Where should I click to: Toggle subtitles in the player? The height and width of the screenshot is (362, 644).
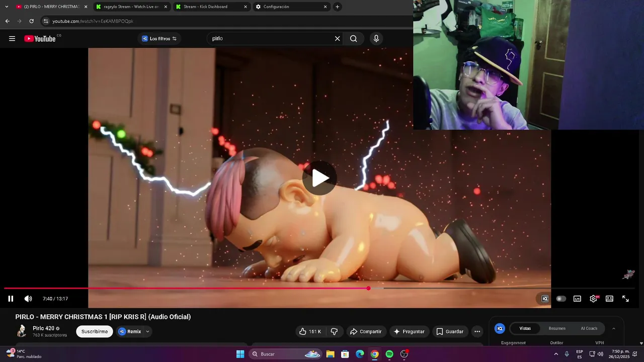pos(577,299)
